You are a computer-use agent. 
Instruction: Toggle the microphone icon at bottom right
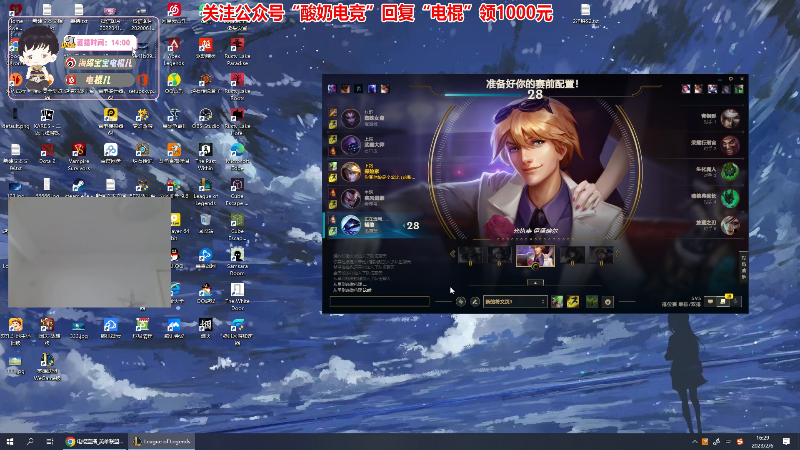[736, 302]
